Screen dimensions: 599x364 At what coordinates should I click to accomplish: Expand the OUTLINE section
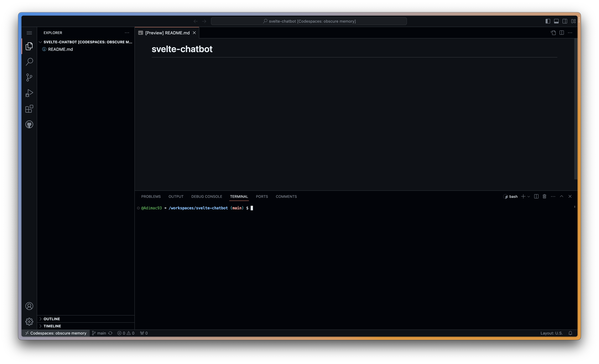(86, 319)
